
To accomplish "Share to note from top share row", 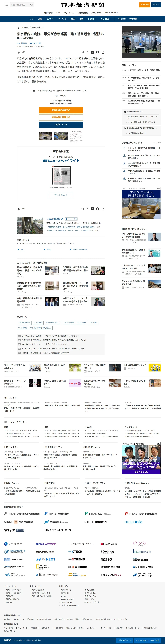I will [x=87, y=52].
